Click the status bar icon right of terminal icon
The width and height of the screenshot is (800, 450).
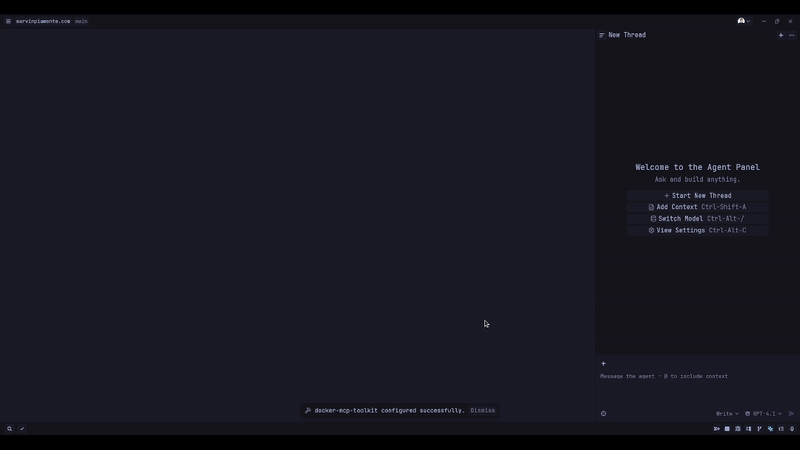point(738,429)
